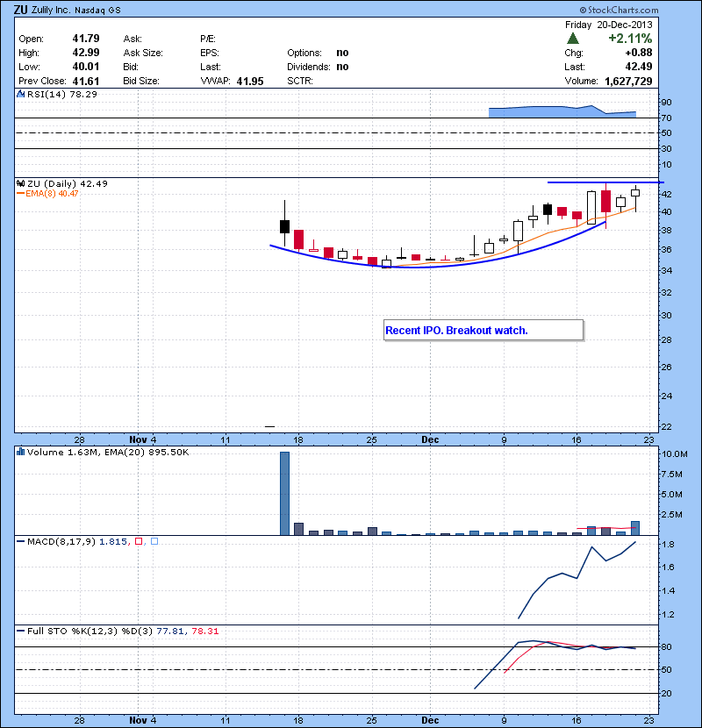This screenshot has height=728, width=702.
Task: Click the ZU ticker symbol in header
Action: tap(20, 10)
